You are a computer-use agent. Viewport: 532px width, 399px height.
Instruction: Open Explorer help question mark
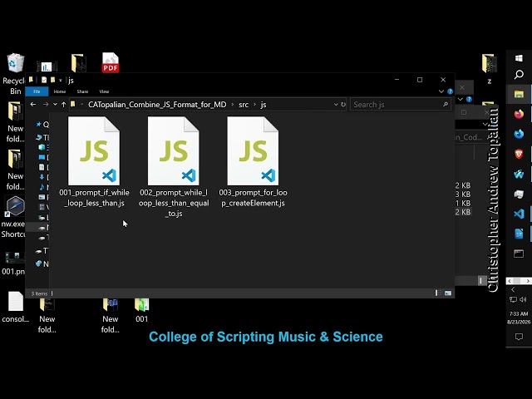[x=450, y=91]
